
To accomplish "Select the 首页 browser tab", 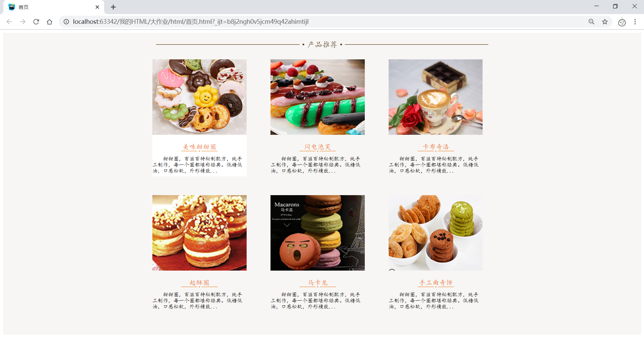I will (54, 7).
